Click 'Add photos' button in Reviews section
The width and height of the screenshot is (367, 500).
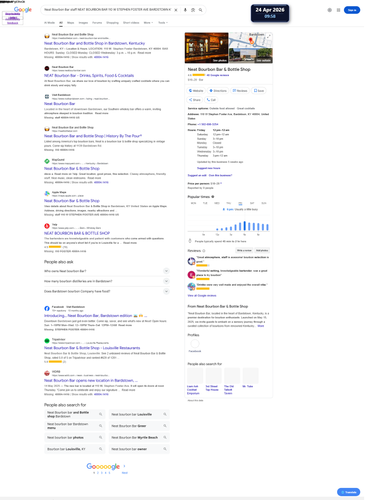(x=262, y=250)
